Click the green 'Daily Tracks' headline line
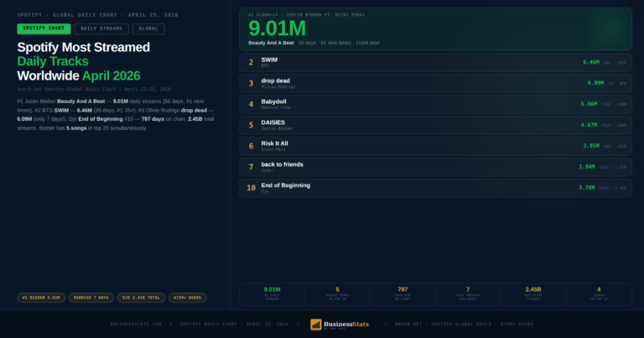This screenshot has height=338, width=644. [x=53, y=61]
